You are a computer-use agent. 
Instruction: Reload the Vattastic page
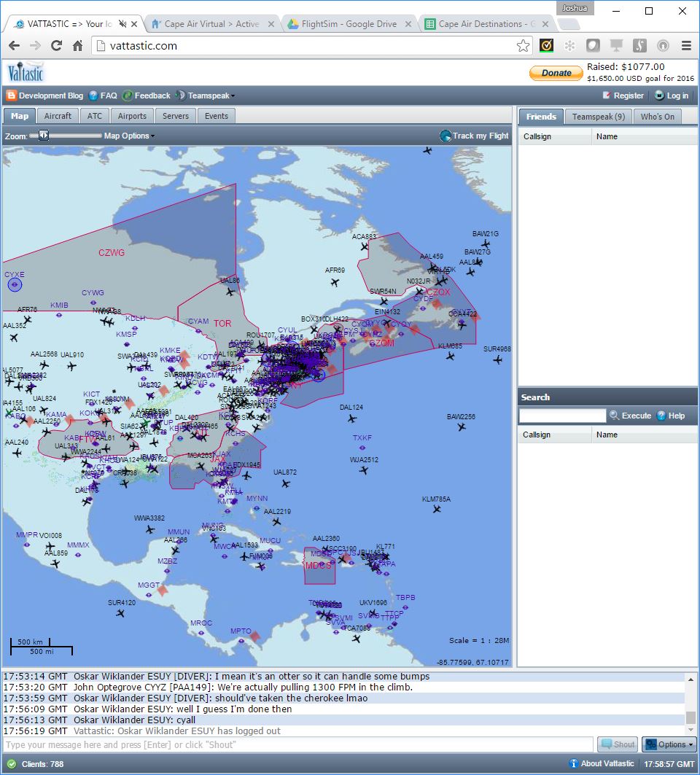56,46
